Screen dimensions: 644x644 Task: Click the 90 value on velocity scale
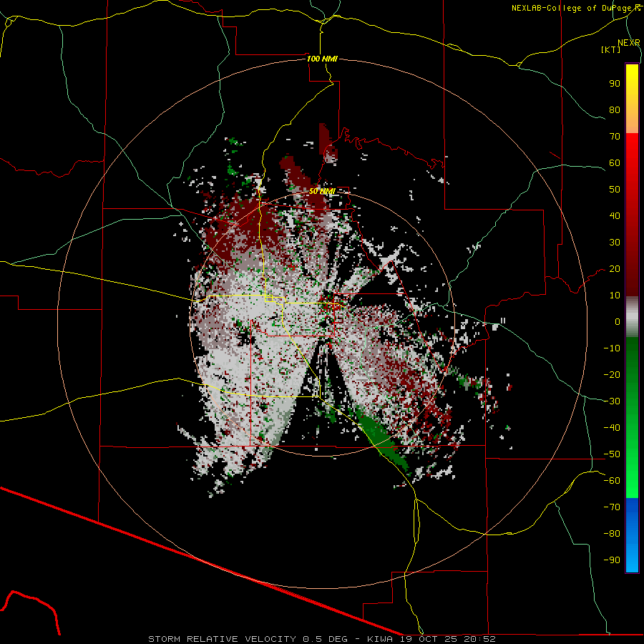click(x=615, y=84)
